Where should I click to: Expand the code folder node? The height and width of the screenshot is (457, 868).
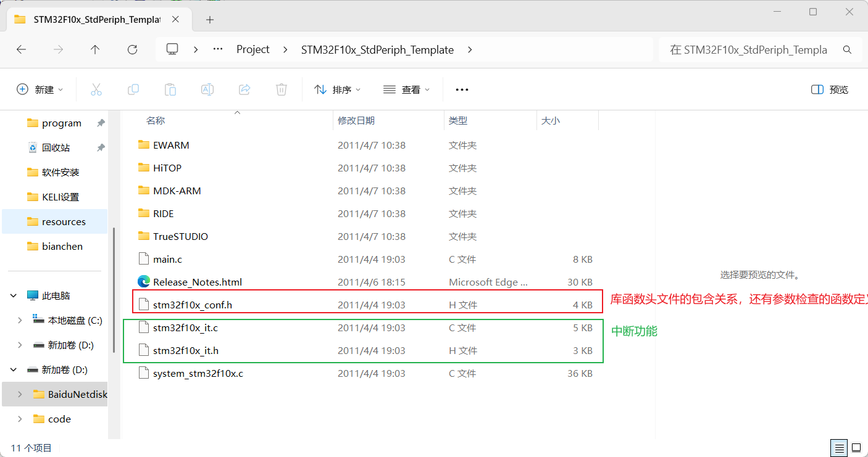click(x=20, y=419)
